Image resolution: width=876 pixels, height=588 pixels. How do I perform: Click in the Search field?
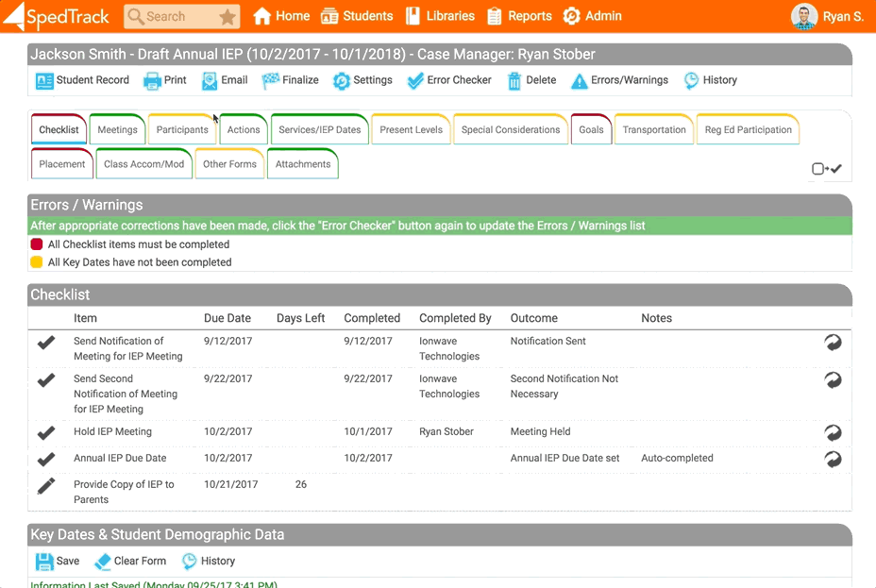(170, 17)
